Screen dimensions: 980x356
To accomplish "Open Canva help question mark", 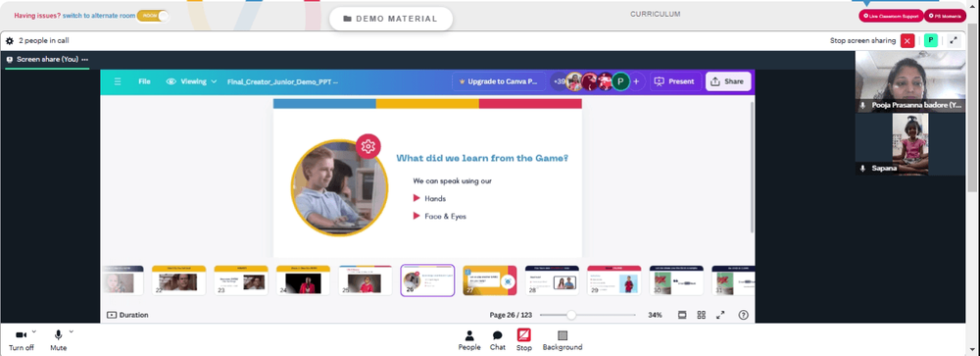I will tap(743, 315).
